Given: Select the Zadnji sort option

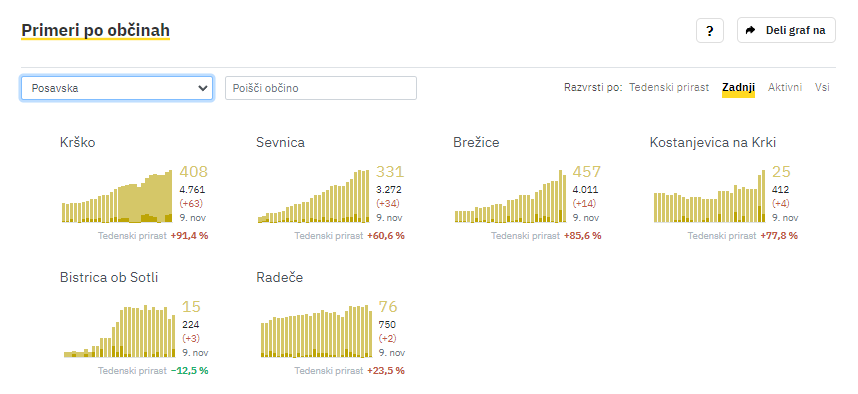Looking at the screenshot, I should [738, 88].
